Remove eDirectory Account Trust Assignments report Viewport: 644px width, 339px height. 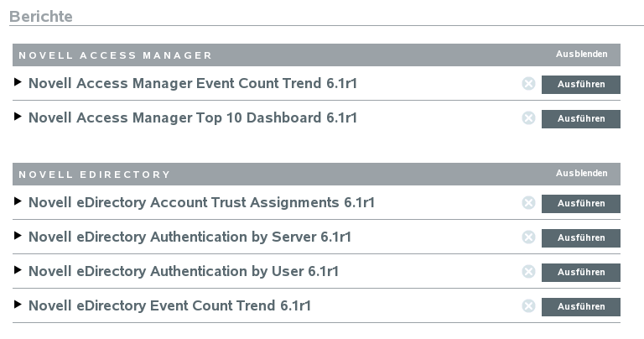click(x=528, y=203)
